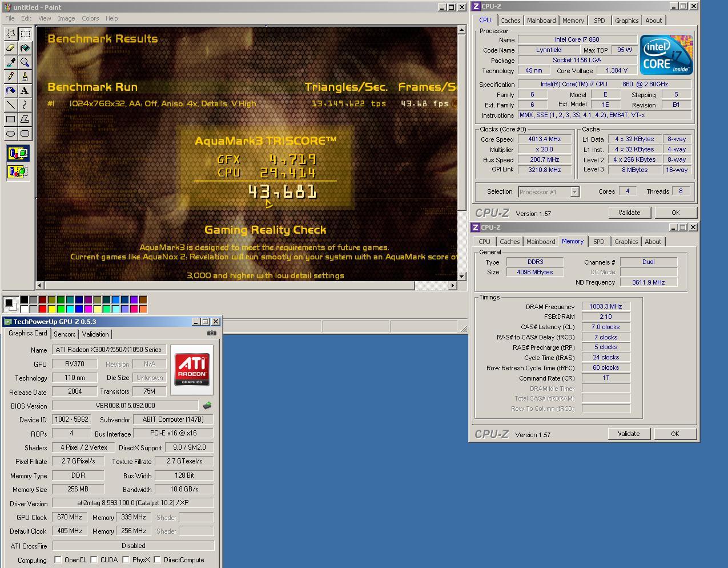Image resolution: width=728 pixels, height=568 pixels.
Task: Pick the red color swatch in palette
Action: click(43, 309)
